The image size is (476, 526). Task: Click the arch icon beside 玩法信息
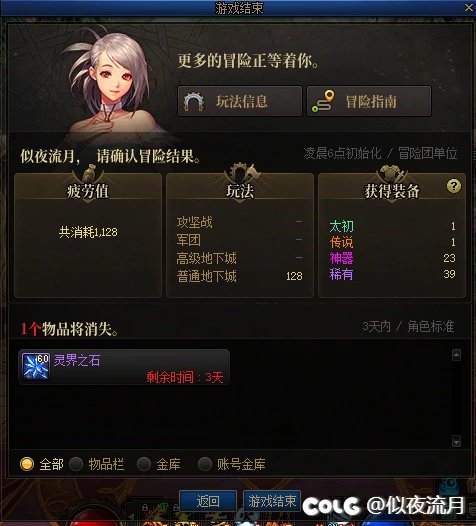(194, 101)
